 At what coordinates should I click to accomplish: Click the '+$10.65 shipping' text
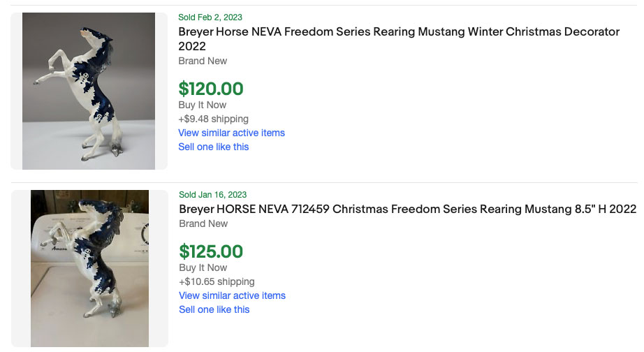click(217, 281)
